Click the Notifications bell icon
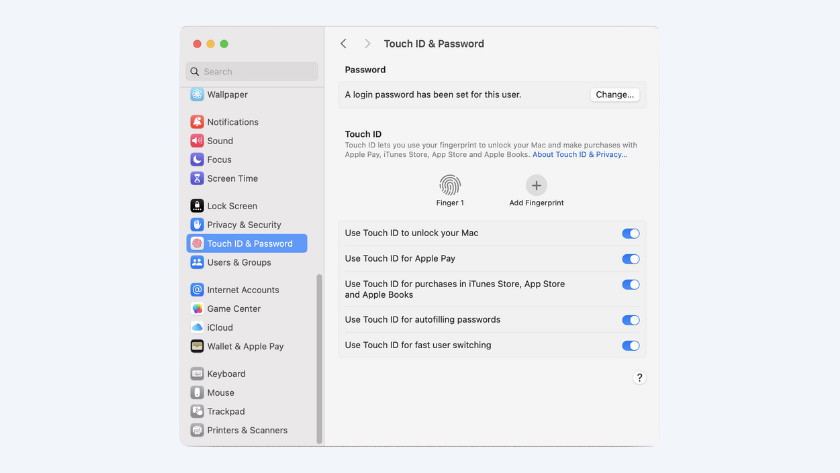The image size is (840, 473). tap(197, 122)
